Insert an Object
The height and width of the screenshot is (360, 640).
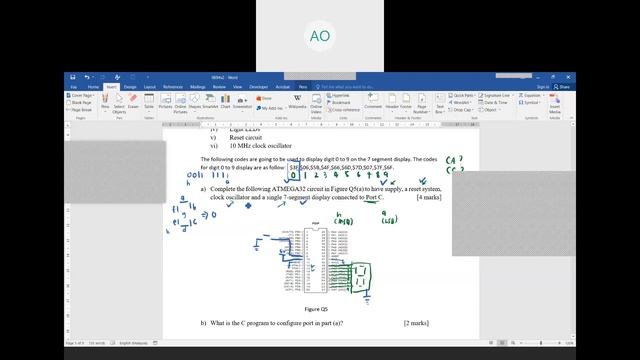tap(489, 110)
